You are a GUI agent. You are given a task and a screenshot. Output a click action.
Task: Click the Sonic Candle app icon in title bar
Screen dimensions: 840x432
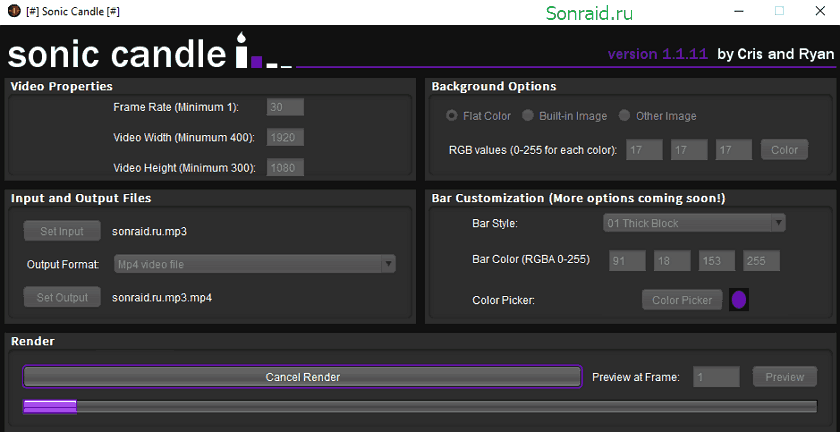pos(14,11)
